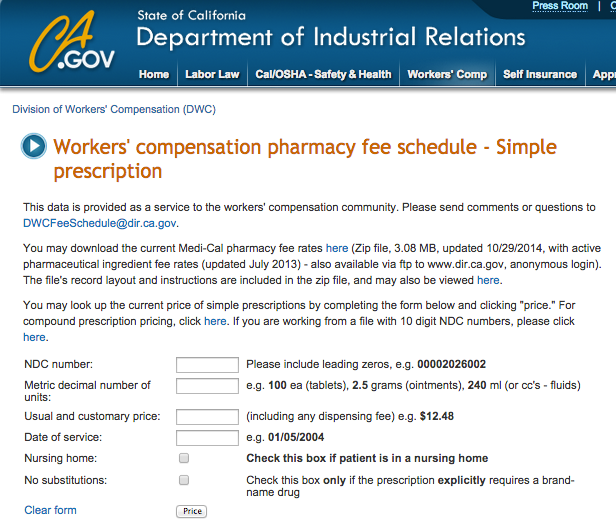Click the CA.GOV logo

[x=72, y=42]
